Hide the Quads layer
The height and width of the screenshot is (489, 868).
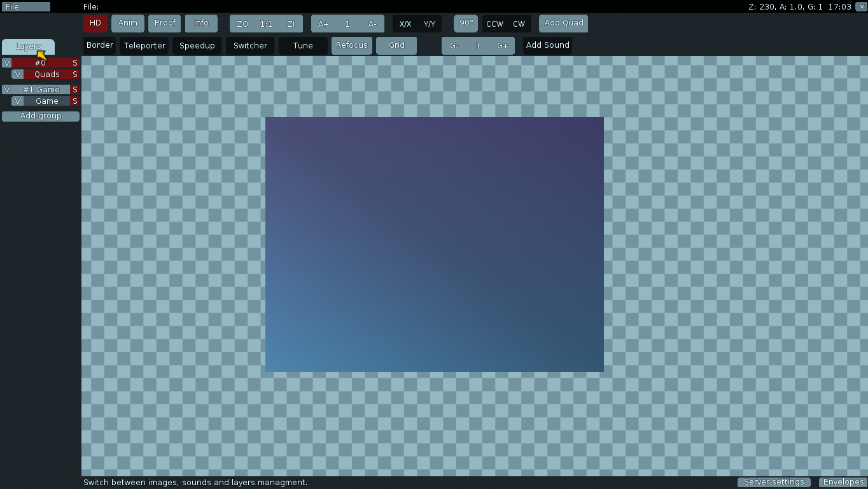[18, 74]
